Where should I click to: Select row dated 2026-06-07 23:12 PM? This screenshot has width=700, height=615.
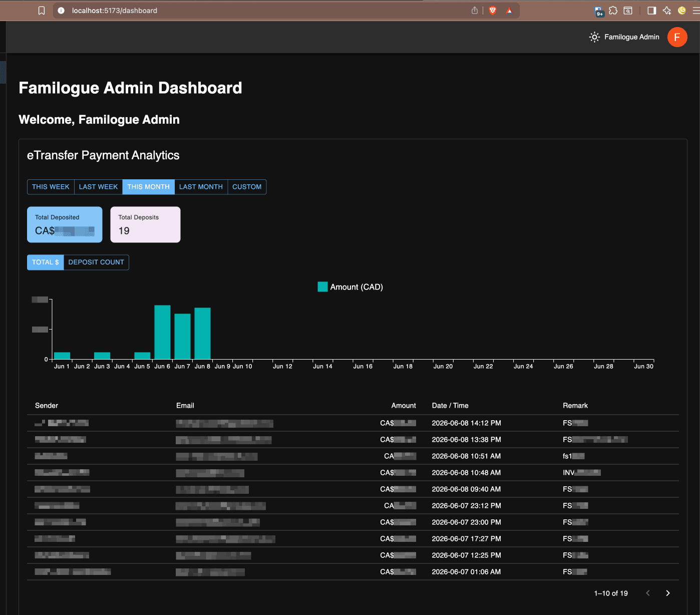(353, 506)
